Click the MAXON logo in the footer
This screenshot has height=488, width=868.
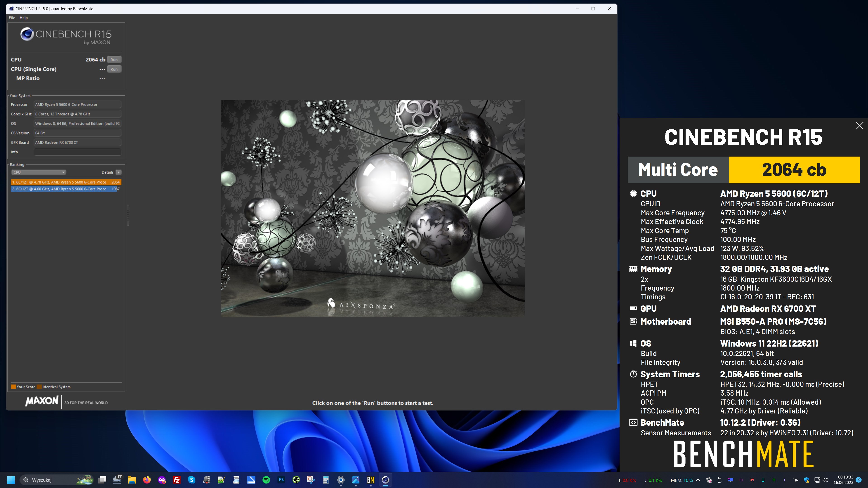click(42, 401)
